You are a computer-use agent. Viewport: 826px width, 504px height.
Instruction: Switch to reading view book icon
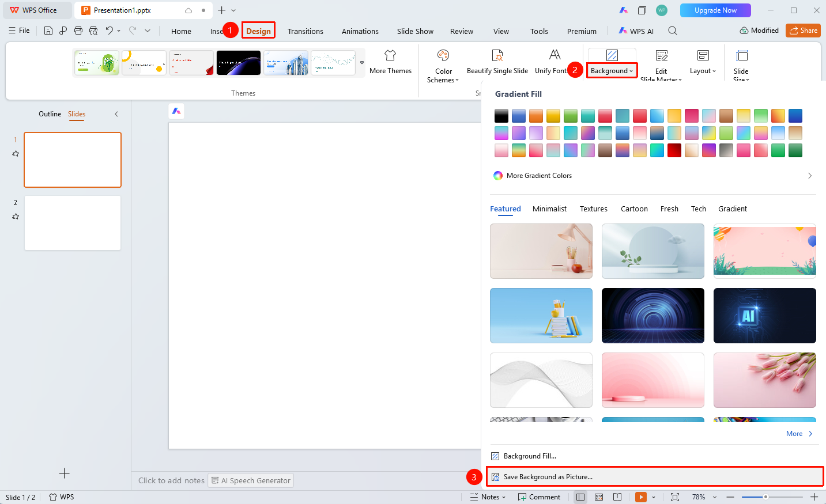[617, 497]
